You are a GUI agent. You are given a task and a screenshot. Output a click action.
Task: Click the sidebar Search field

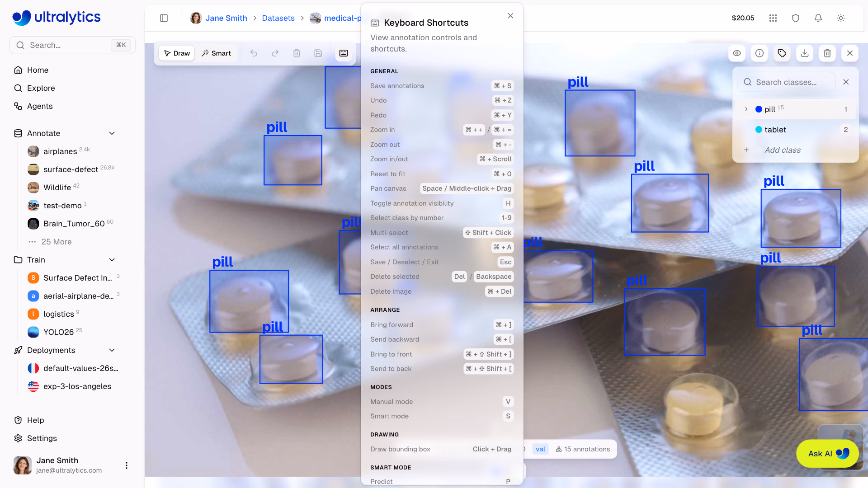(x=72, y=45)
